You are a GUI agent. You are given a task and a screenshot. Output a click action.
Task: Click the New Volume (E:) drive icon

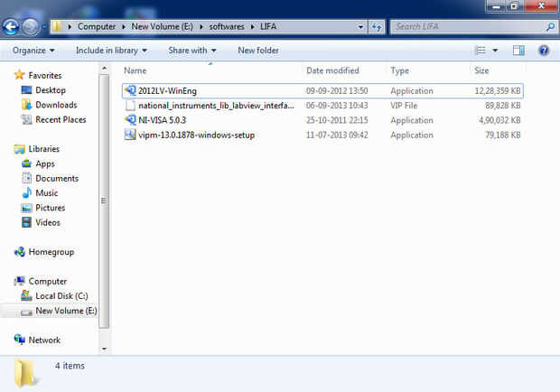[x=26, y=312]
